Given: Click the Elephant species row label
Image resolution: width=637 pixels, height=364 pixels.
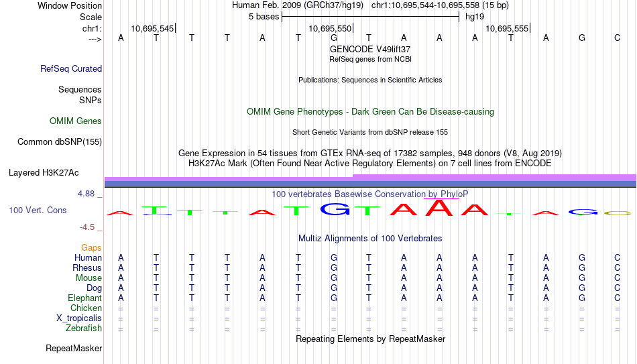Looking at the screenshot, I should click(x=85, y=298).
